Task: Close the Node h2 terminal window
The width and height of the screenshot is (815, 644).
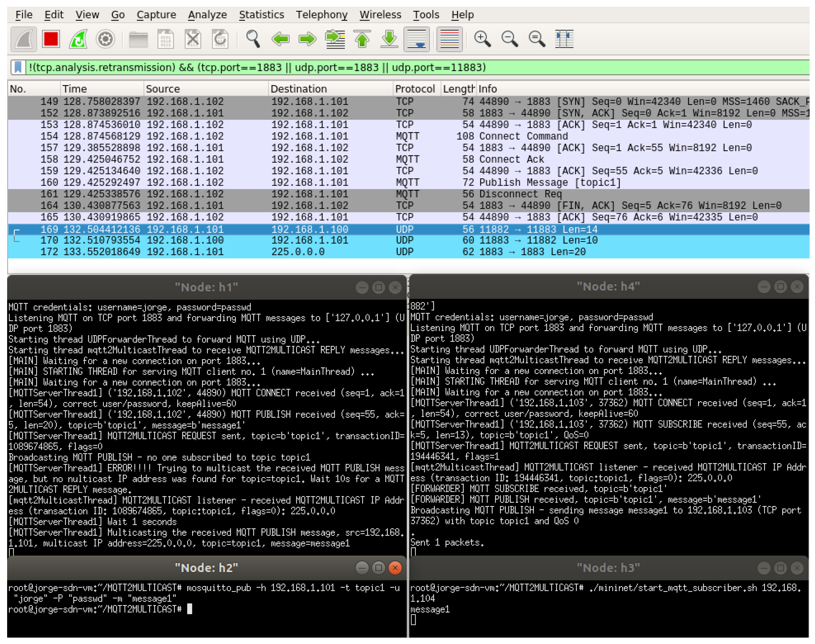Action: pos(395,568)
